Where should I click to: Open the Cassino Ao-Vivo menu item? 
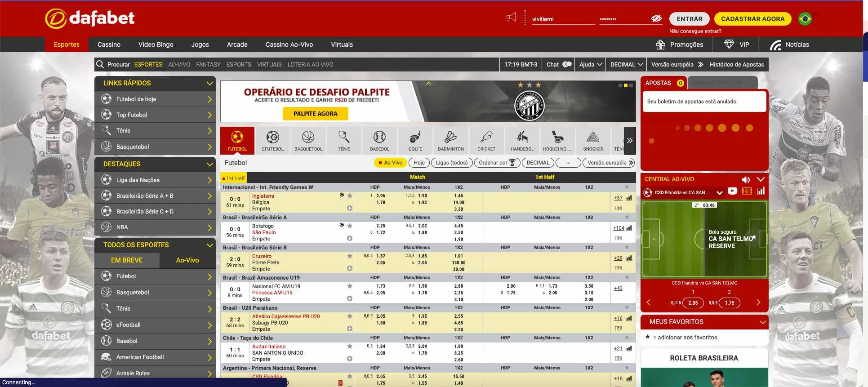pyautogui.click(x=289, y=44)
